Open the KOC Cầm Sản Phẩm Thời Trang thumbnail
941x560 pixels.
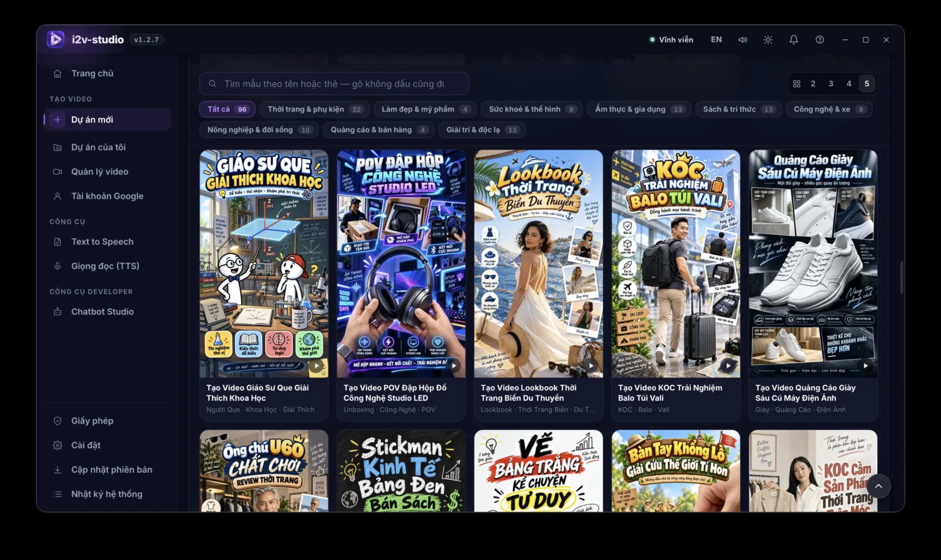click(813, 471)
